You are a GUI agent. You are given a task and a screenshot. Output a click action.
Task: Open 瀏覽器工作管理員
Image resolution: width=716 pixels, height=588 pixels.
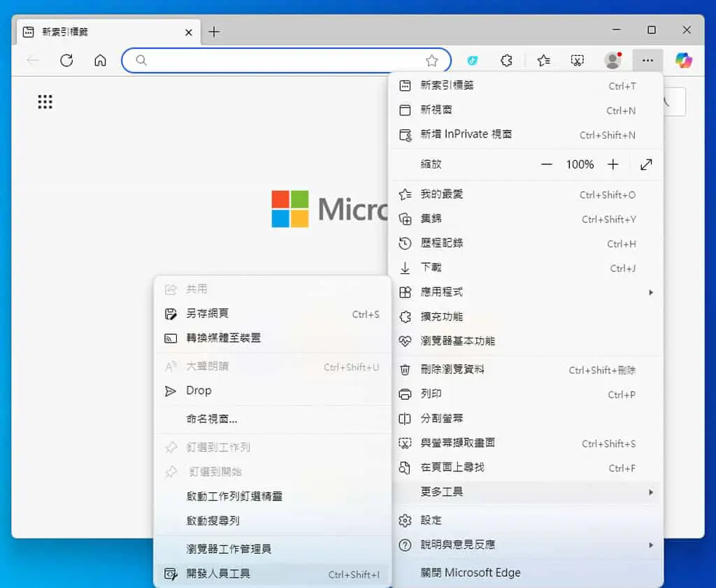pos(272,549)
